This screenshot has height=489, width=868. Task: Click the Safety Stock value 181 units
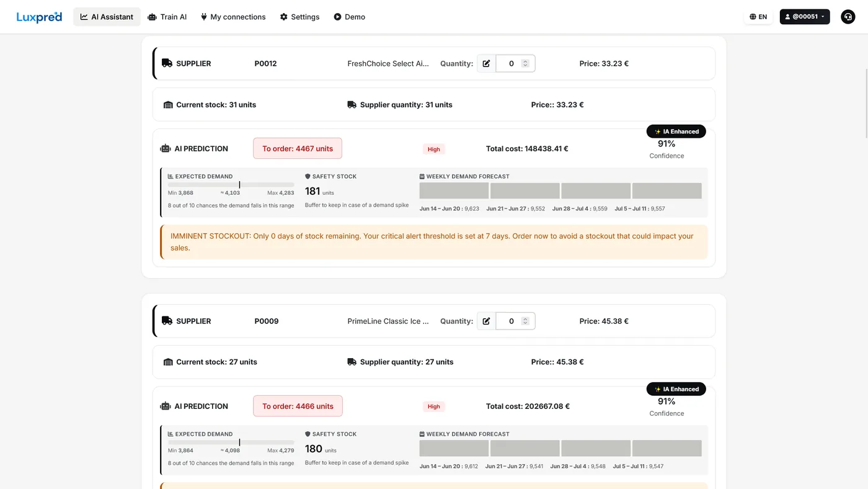[x=320, y=191]
